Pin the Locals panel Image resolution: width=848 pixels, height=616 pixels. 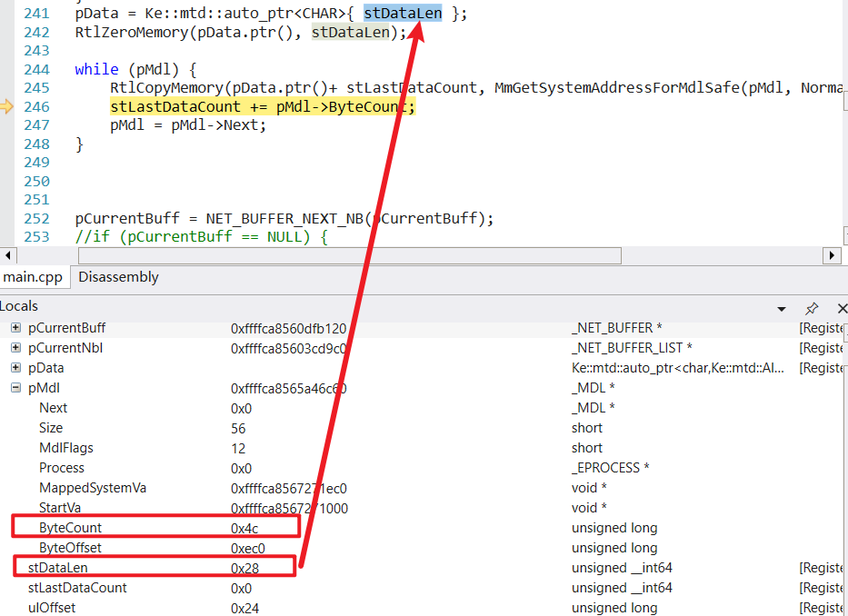[x=812, y=308]
